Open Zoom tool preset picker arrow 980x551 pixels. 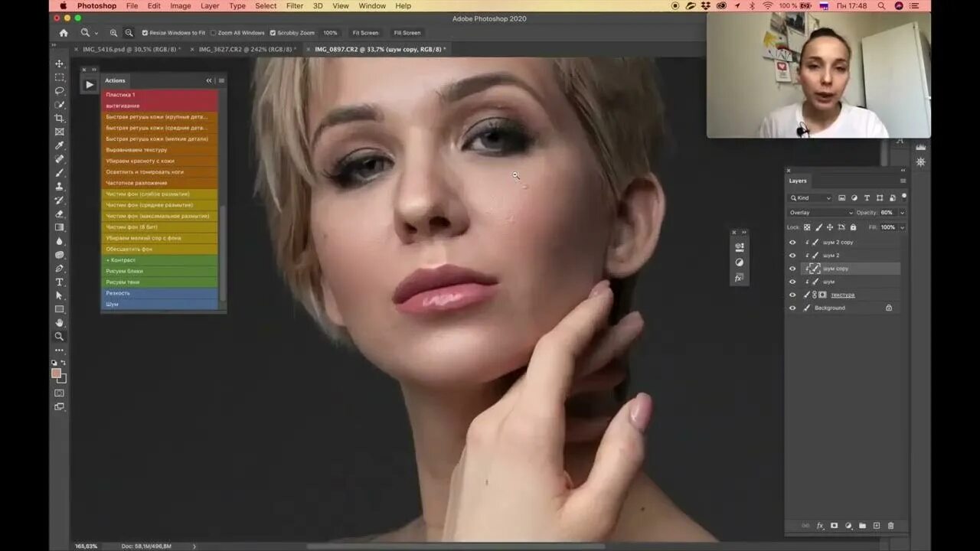96,34
